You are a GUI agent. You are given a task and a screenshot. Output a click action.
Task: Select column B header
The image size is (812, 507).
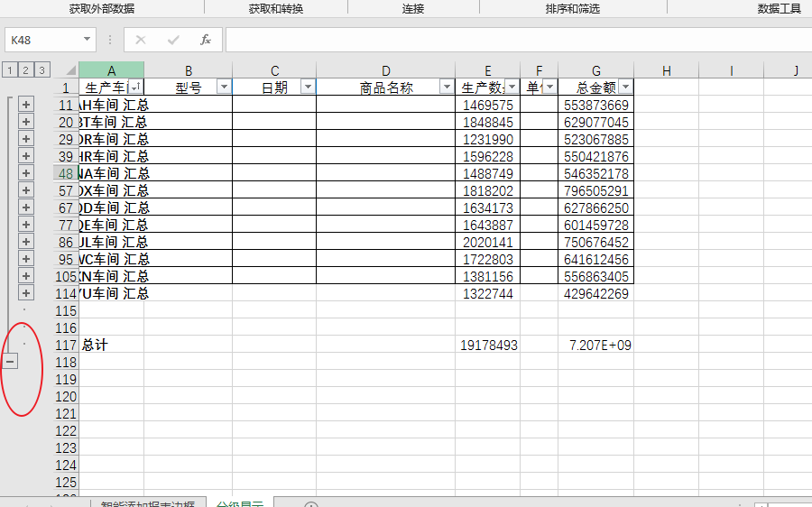click(189, 69)
